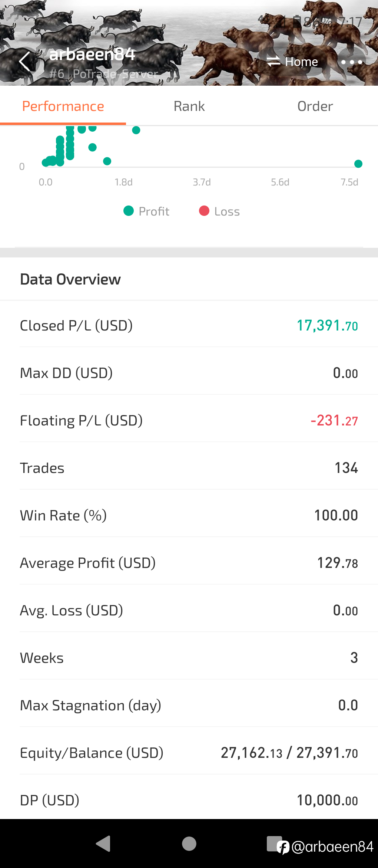The height and width of the screenshot is (868, 378).
Task: Tap the Home button in header
Action: pyautogui.click(x=293, y=62)
